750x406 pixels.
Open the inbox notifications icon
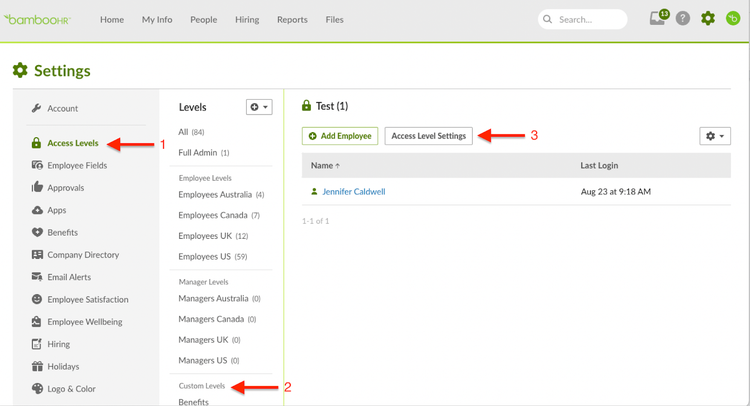(x=658, y=18)
